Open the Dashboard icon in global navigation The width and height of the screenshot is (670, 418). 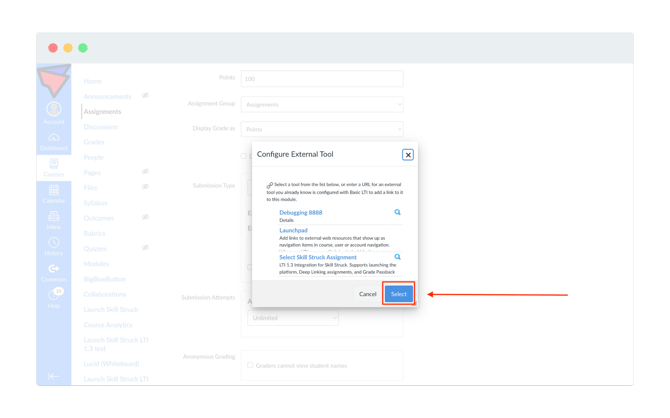[x=54, y=138]
